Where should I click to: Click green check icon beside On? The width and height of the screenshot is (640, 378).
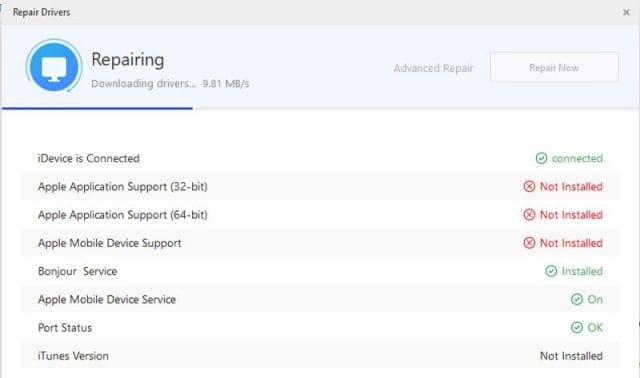click(577, 299)
